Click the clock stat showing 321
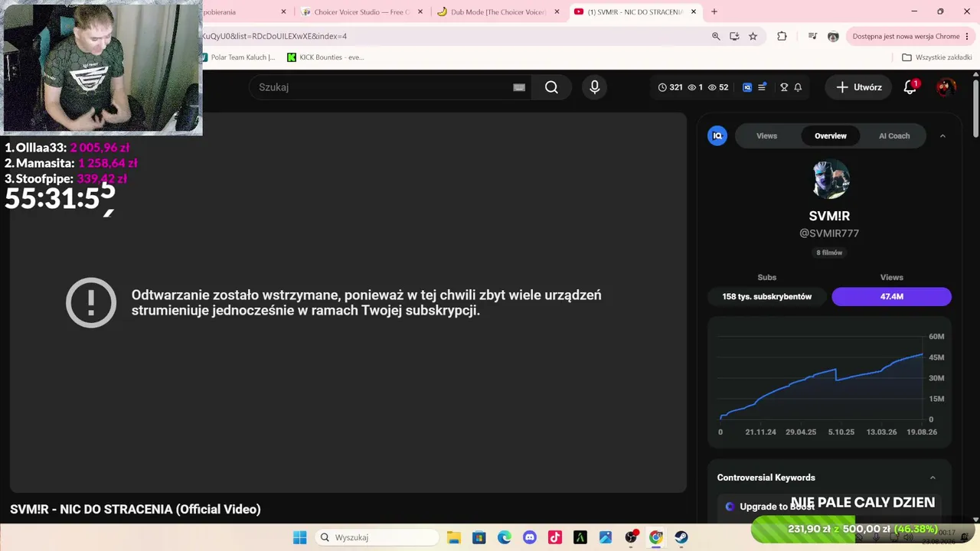980x551 pixels. 670,87
